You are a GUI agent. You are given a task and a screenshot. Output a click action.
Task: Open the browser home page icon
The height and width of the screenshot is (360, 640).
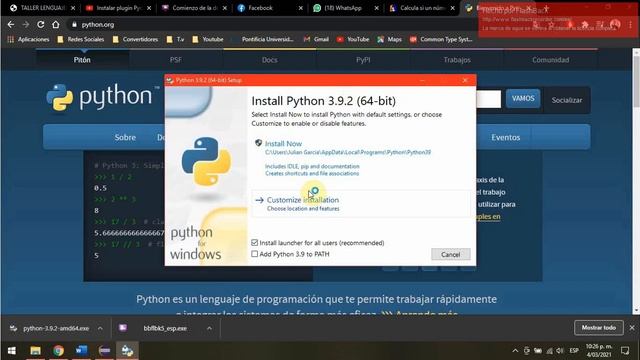point(56,24)
